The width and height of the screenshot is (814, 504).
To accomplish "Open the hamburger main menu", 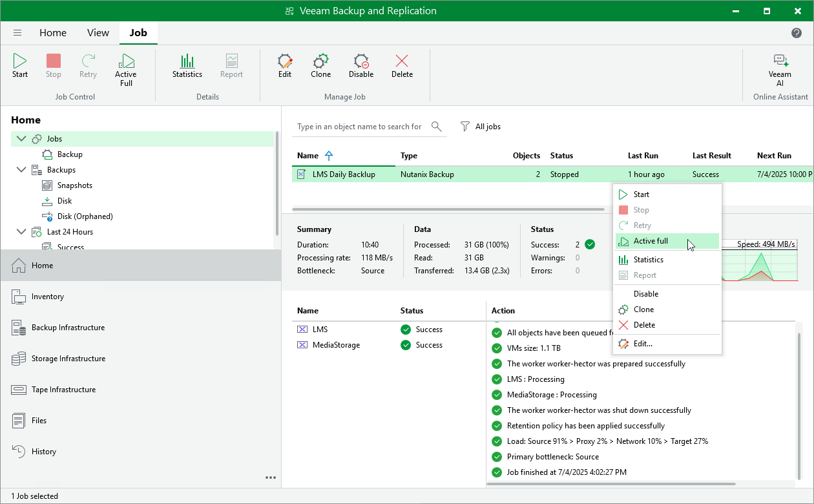I will click(x=17, y=33).
